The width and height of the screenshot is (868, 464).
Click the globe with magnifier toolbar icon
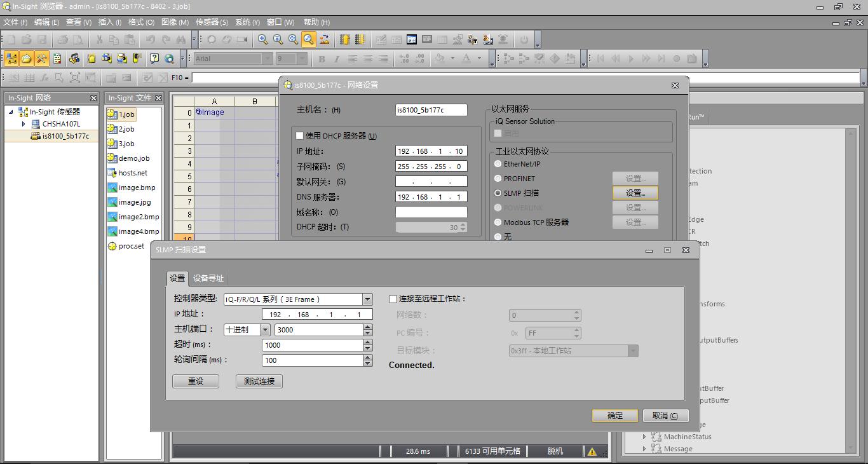click(169, 58)
